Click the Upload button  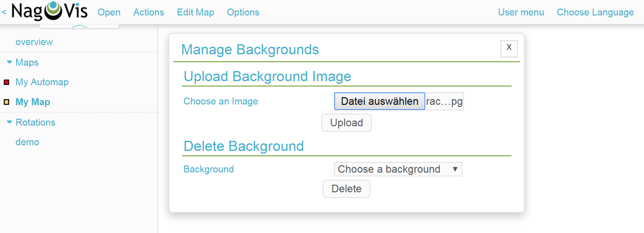(347, 123)
